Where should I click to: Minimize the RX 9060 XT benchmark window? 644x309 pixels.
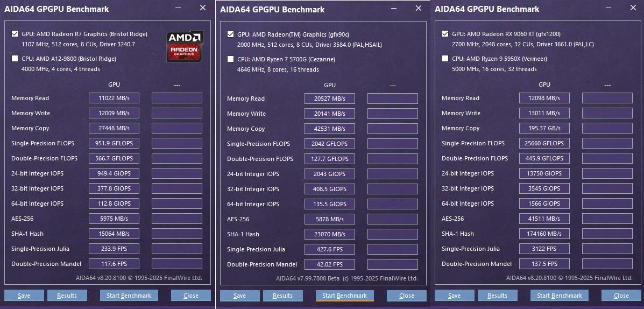pos(608,8)
